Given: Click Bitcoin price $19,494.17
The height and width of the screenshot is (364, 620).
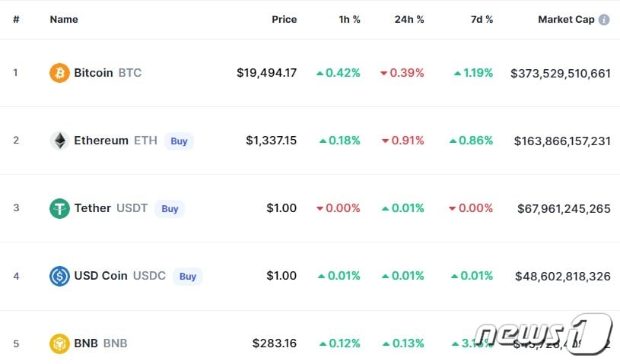Looking at the screenshot, I should point(266,73).
